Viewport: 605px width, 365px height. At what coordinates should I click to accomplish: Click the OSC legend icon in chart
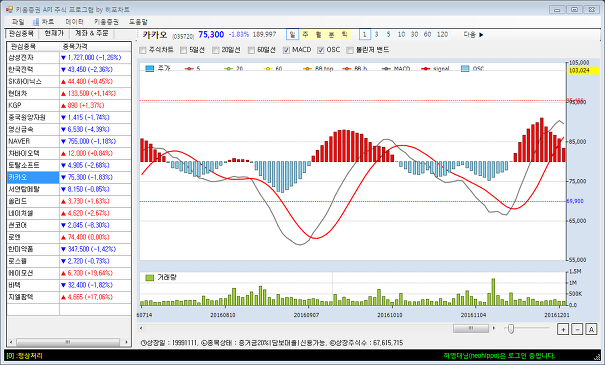(x=465, y=69)
